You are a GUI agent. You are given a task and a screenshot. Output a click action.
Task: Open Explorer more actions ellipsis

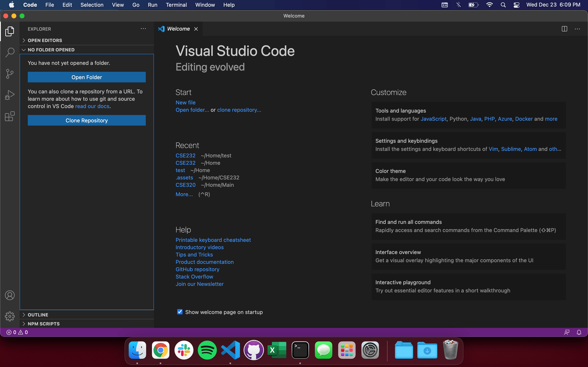143,29
